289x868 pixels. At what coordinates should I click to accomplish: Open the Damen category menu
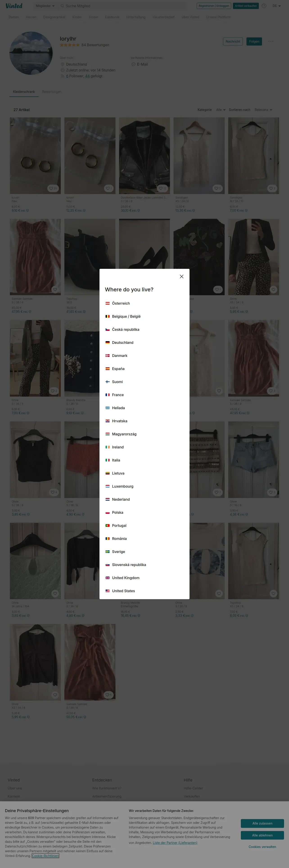pos(14,17)
